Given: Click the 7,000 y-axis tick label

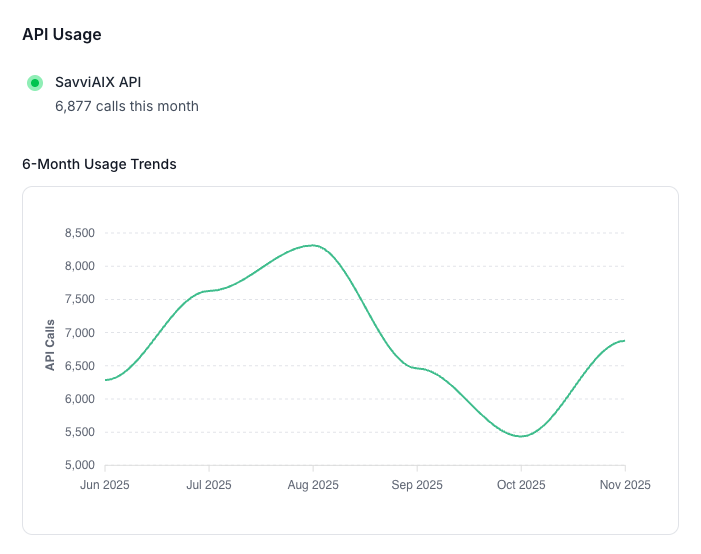Looking at the screenshot, I should click(x=80, y=333).
